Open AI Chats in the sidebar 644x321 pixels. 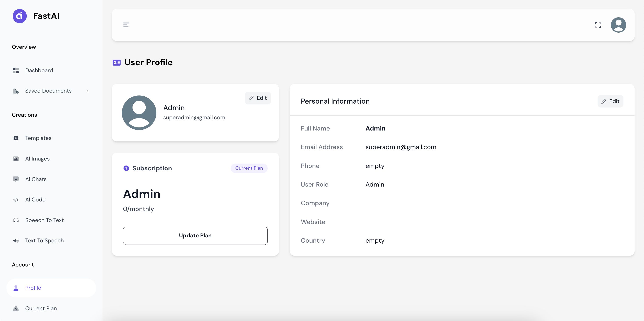tap(36, 179)
